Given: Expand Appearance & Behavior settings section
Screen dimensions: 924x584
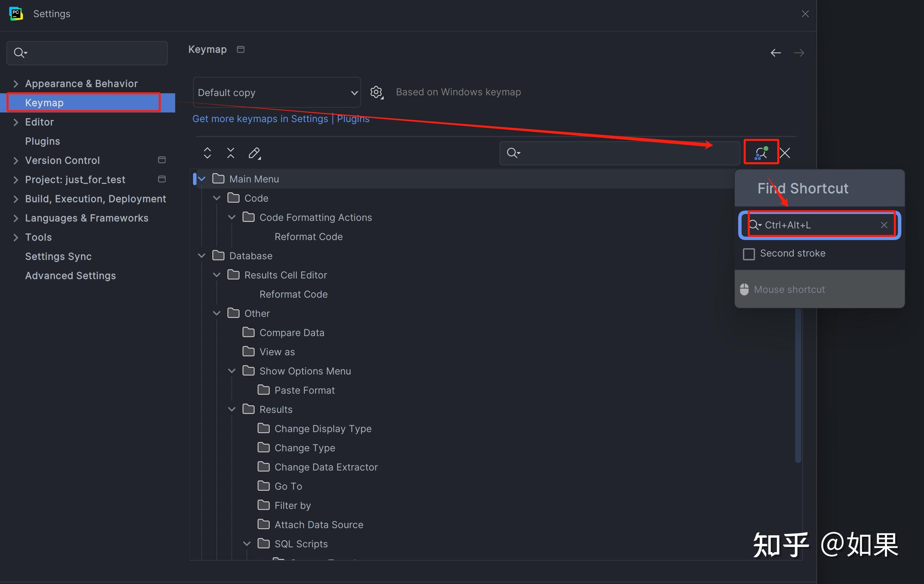Looking at the screenshot, I should pyautogui.click(x=16, y=83).
